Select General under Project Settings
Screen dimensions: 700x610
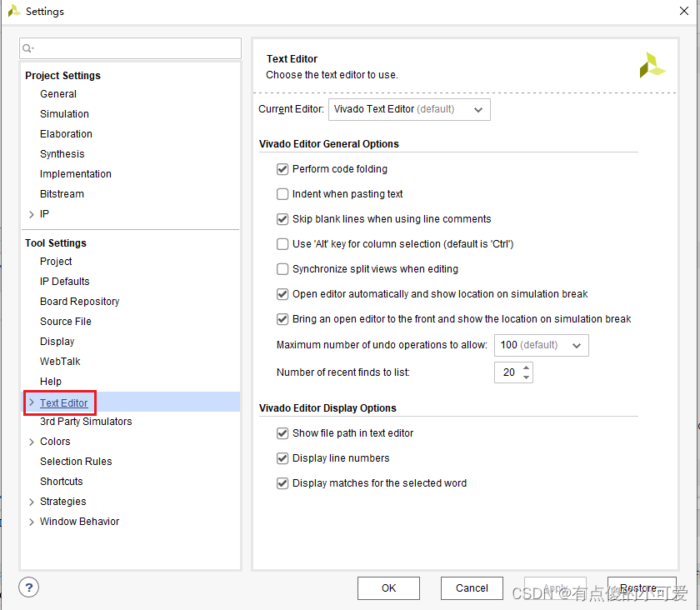point(58,94)
